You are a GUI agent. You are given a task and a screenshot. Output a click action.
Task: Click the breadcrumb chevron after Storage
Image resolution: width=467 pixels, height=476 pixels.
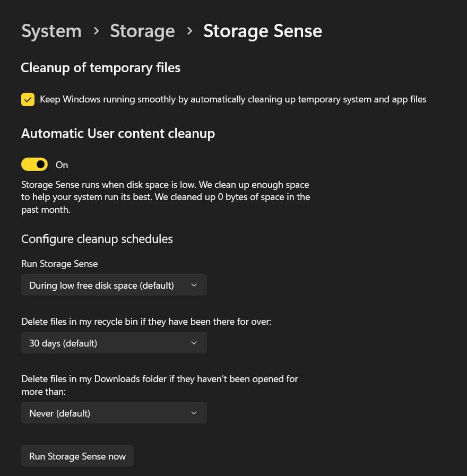pos(189,31)
